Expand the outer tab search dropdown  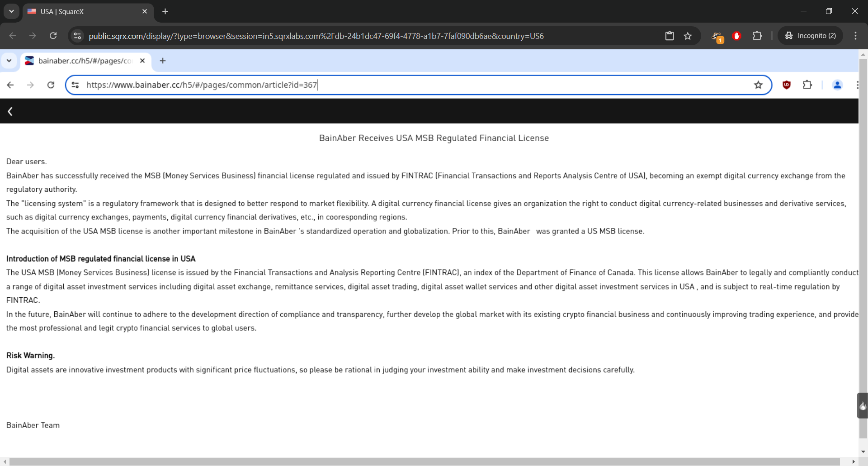tap(11, 11)
